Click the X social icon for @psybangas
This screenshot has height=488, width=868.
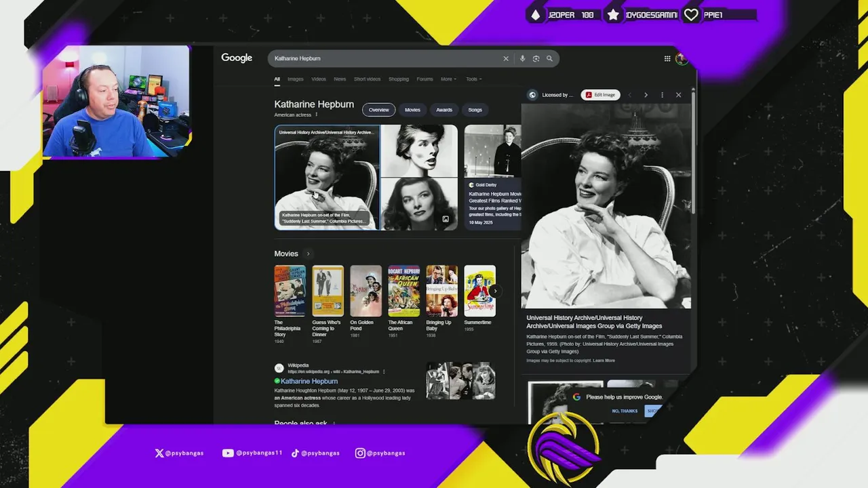(159, 453)
